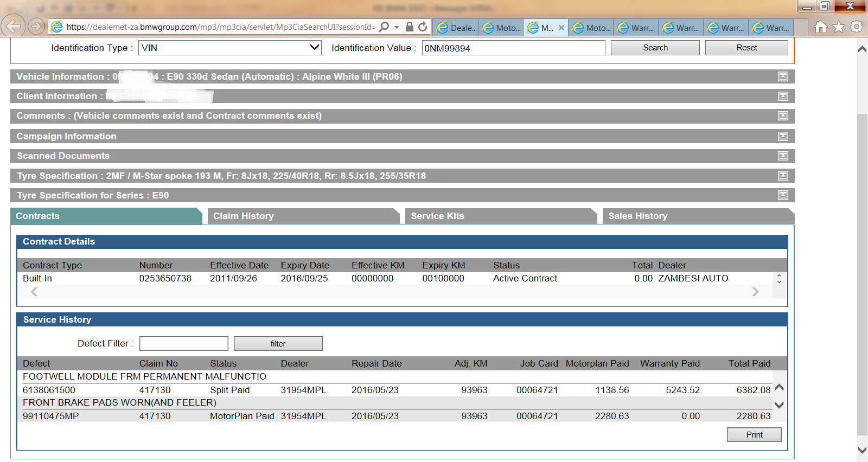
Task: Click the favorites star icon
Action: [839, 27]
